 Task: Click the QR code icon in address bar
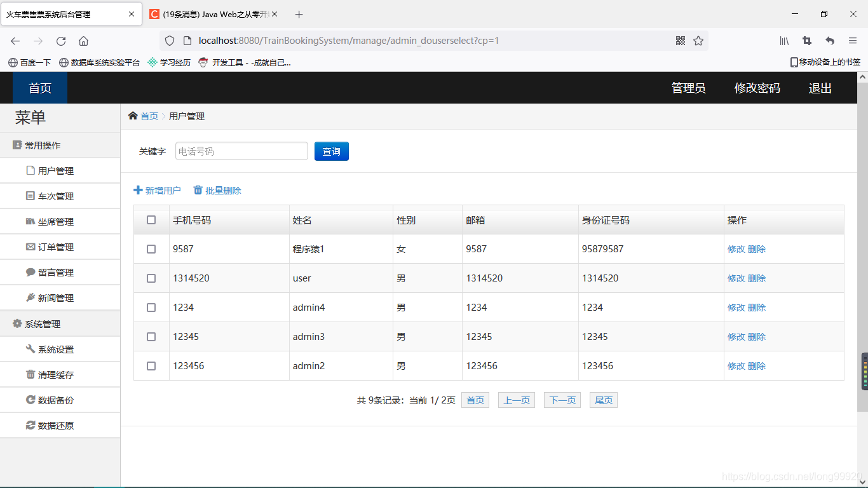(681, 41)
